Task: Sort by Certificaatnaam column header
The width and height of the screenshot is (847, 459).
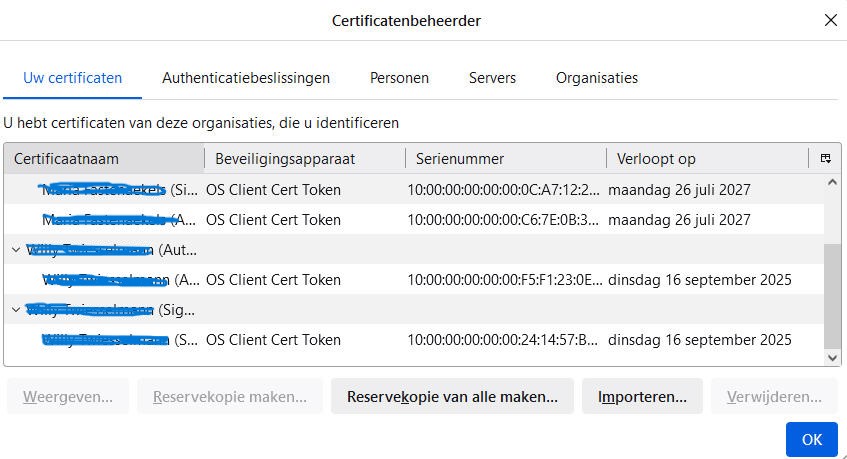Action: (104, 159)
